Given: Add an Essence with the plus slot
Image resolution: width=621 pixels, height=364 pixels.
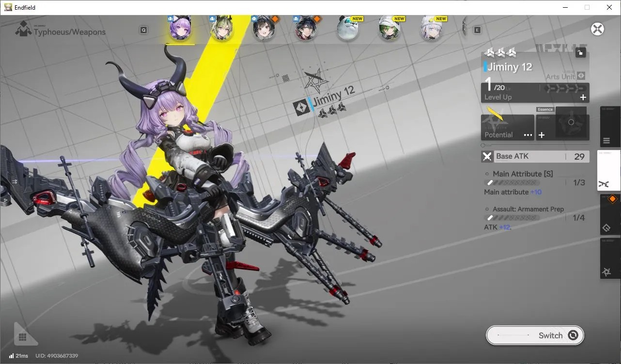Looking at the screenshot, I should (542, 135).
